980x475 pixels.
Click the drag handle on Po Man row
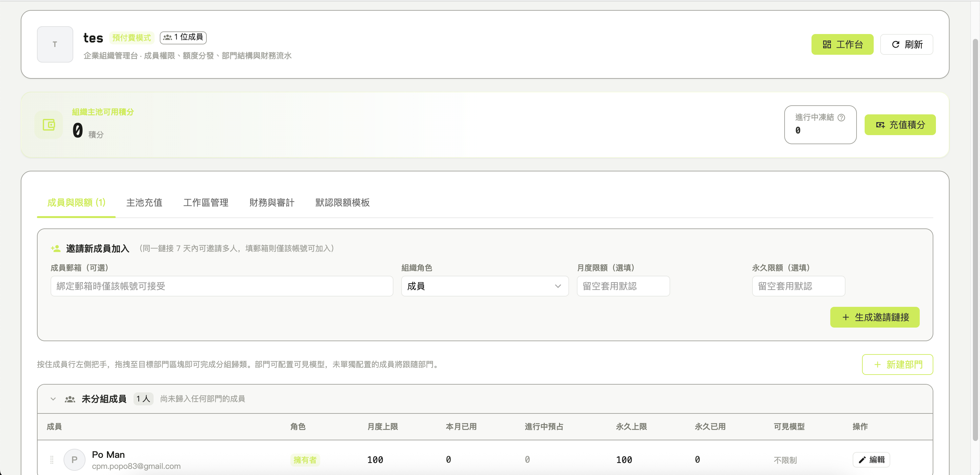[52, 460]
